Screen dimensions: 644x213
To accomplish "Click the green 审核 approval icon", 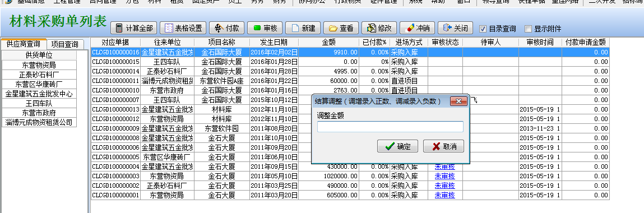I will (x=257, y=29).
